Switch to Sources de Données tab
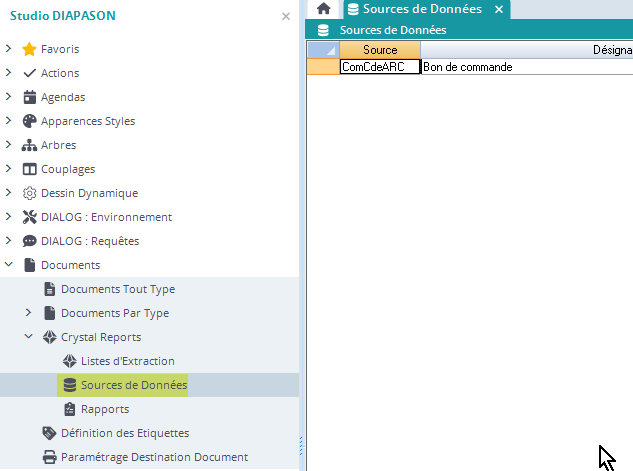 tap(420, 9)
